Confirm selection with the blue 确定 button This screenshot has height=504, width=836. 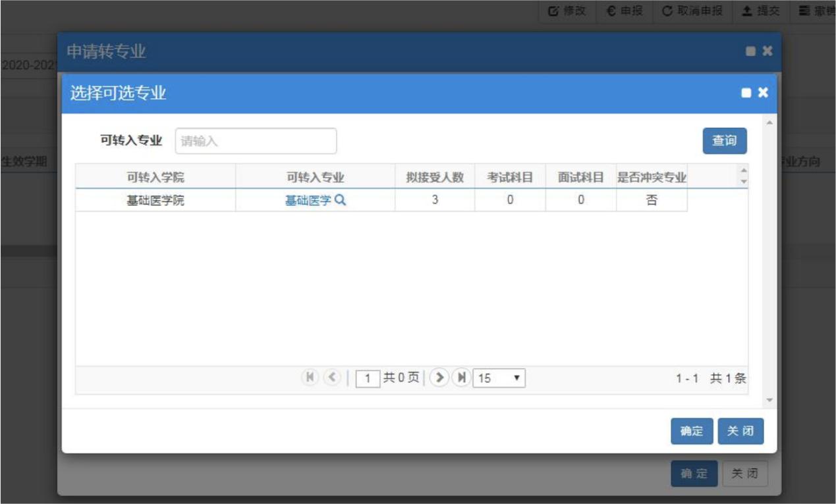point(692,432)
